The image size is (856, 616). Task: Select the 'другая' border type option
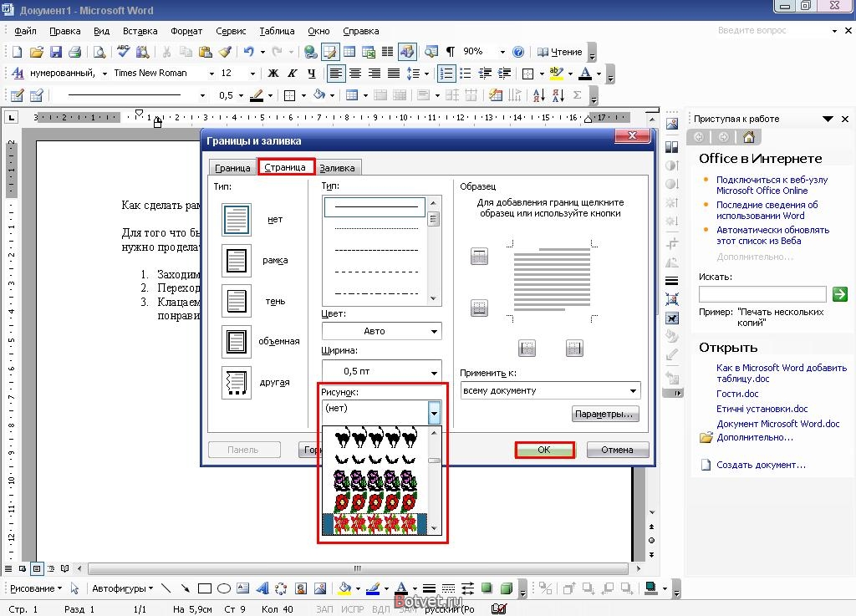click(x=237, y=383)
